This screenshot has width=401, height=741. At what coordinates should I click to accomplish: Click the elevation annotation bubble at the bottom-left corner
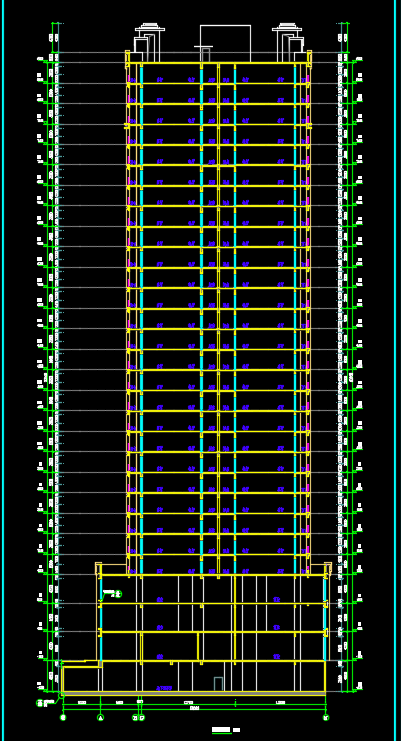point(40,703)
